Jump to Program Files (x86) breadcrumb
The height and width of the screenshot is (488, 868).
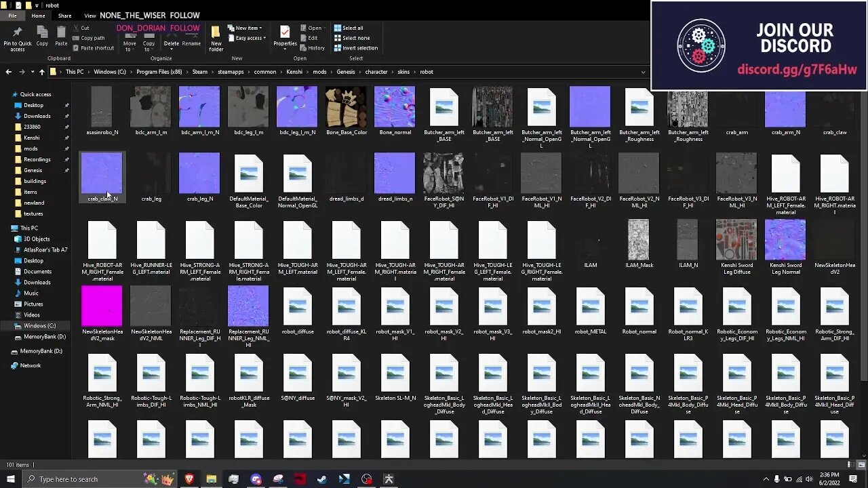point(159,72)
